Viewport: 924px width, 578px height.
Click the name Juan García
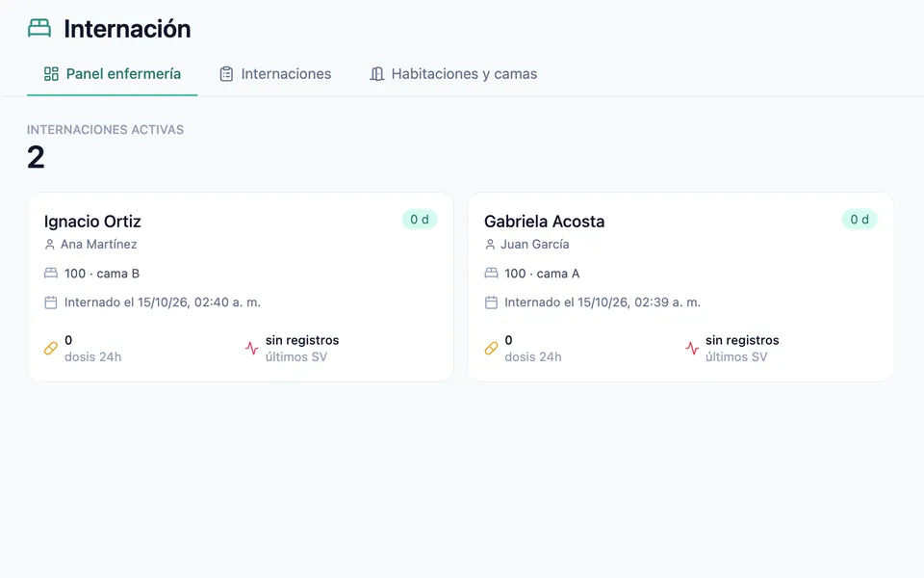click(x=535, y=244)
